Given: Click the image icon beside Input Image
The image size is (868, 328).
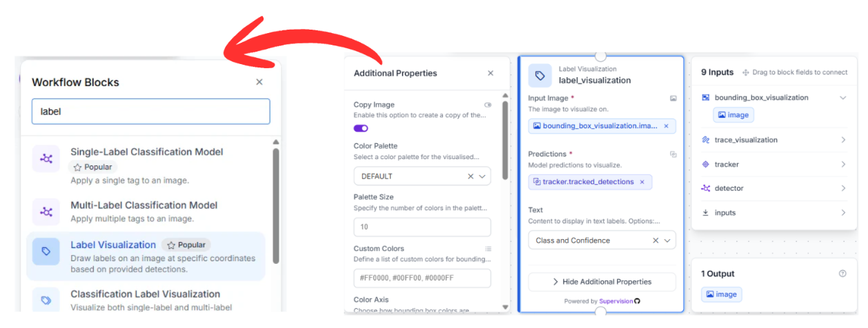Looking at the screenshot, I should (x=673, y=99).
